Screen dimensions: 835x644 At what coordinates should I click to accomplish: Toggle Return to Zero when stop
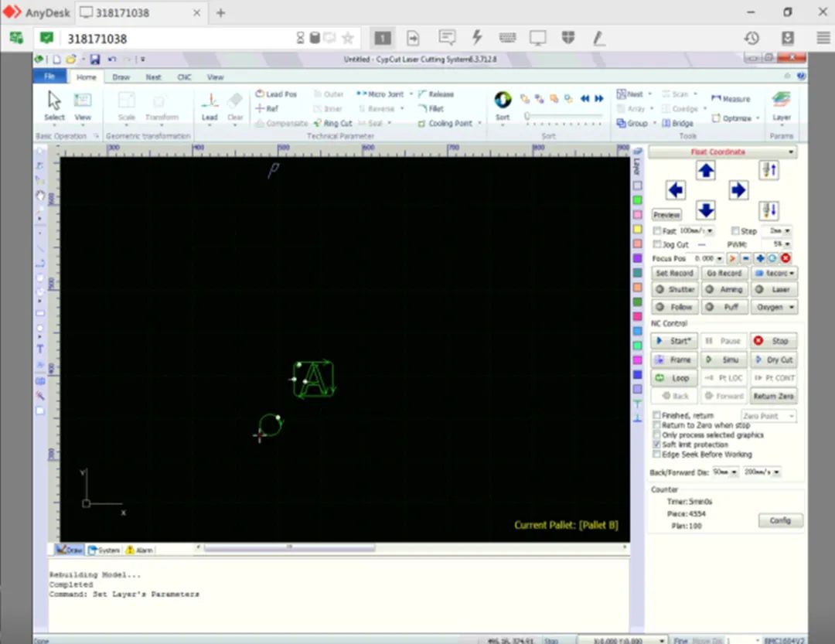point(656,425)
